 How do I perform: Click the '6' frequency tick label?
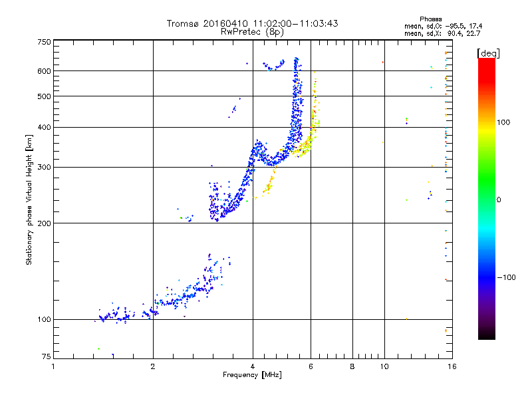pyautogui.click(x=311, y=366)
